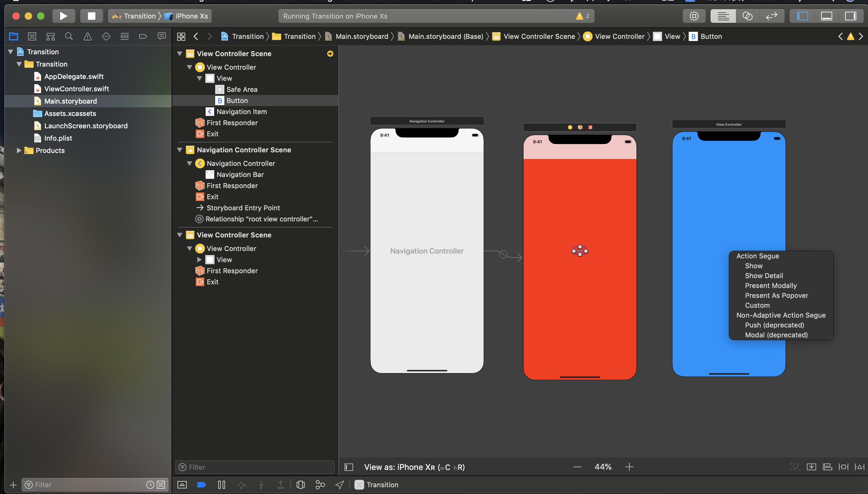The height and width of the screenshot is (494, 868).
Task: Click zoom in plus next to 44%
Action: pos(629,467)
